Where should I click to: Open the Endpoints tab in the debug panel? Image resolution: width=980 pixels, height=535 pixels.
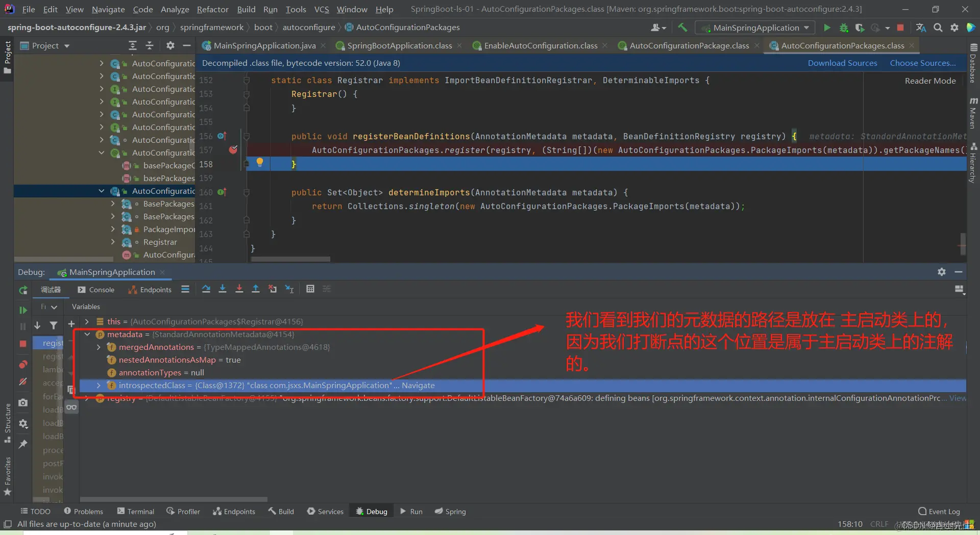[x=150, y=290]
